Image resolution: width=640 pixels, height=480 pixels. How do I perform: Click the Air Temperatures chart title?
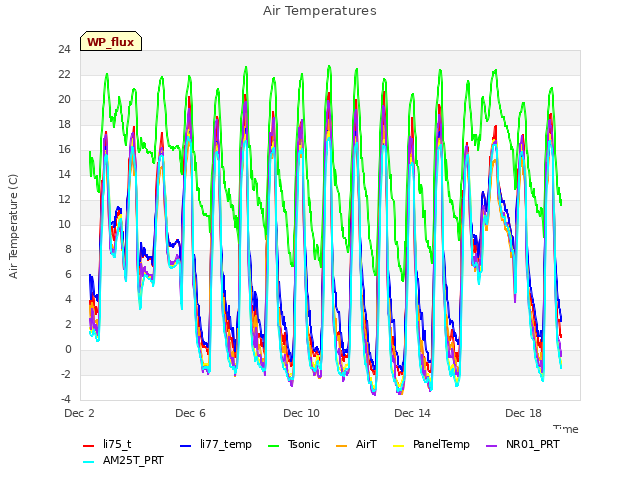[320, 11]
